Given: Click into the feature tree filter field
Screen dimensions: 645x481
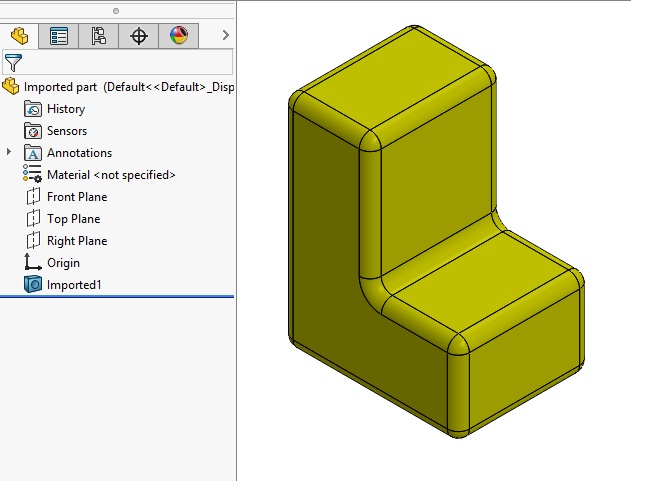Looking at the screenshot, I should (117, 62).
